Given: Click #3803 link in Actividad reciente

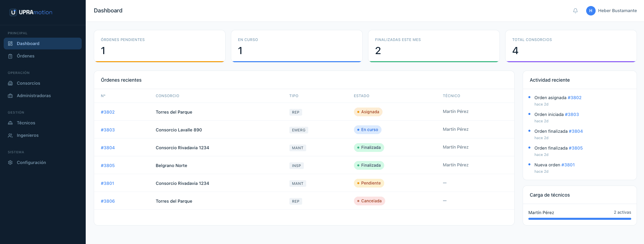Looking at the screenshot, I should pyautogui.click(x=572, y=115).
